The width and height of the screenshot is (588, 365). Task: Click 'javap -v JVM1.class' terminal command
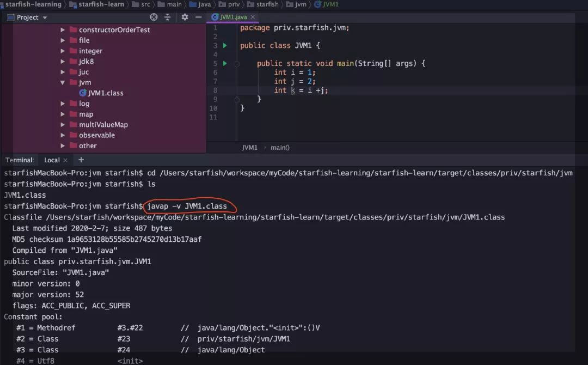click(187, 206)
